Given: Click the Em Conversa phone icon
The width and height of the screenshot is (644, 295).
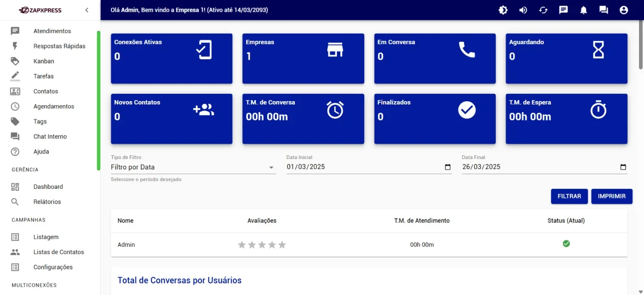Looking at the screenshot, I should (467, 50).
